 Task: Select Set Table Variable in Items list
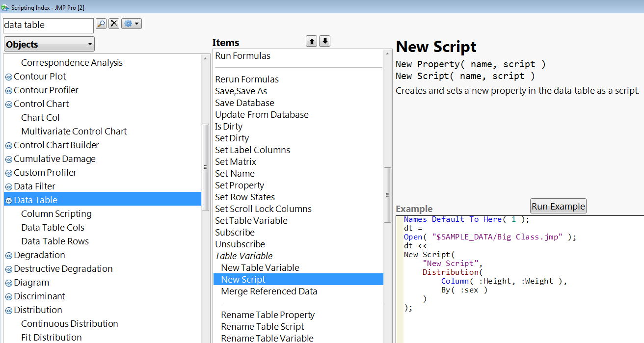251,220
